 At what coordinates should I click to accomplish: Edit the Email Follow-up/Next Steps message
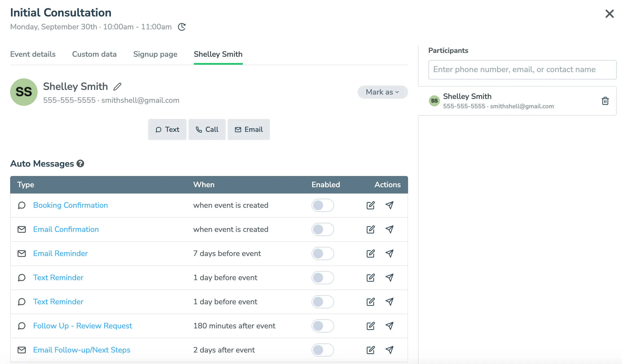click(x=371, y=350)
